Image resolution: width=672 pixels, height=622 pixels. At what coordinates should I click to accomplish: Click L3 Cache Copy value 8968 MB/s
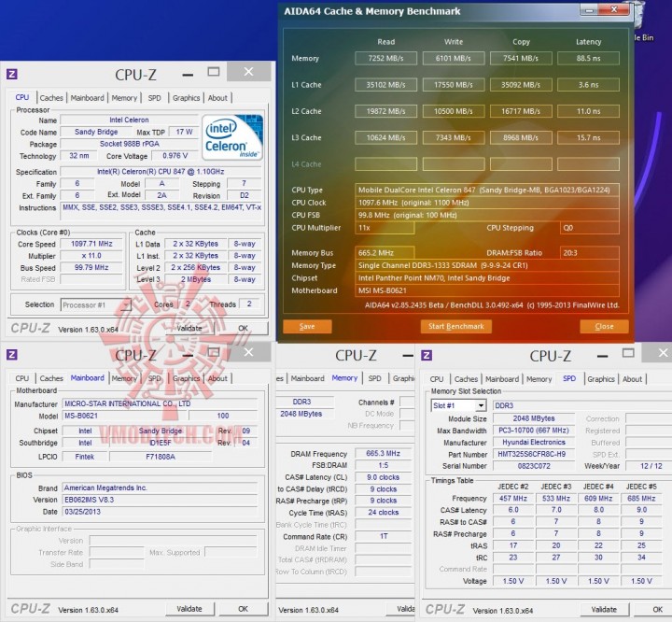tap(521, 137)
